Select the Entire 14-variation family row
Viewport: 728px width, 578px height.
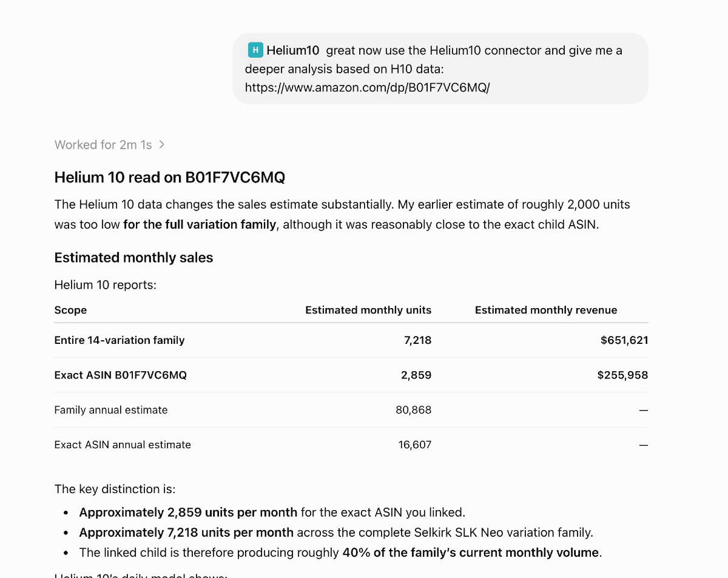point(351,340)
